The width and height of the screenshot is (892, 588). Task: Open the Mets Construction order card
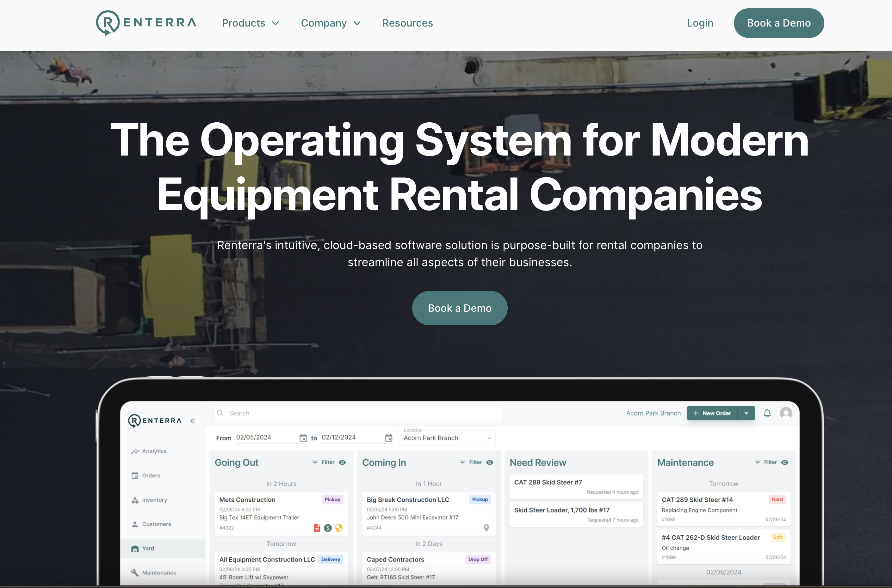pyautogui.click(x=281, y=513)
